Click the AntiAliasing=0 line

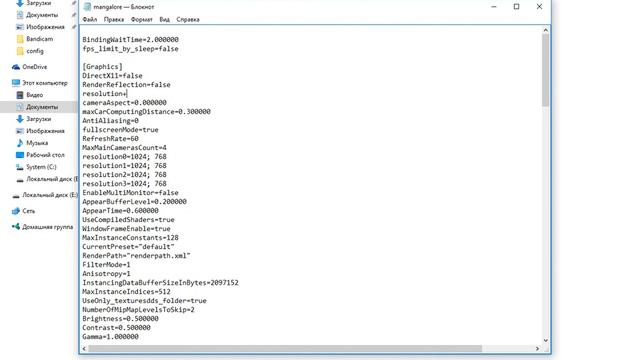point(111,121)
